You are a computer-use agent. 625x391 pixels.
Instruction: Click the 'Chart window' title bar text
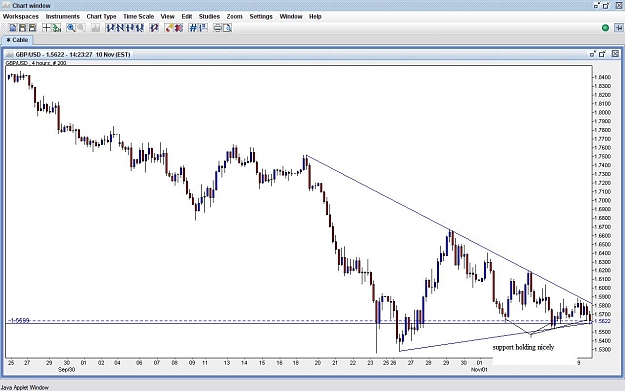click(31, 6)
